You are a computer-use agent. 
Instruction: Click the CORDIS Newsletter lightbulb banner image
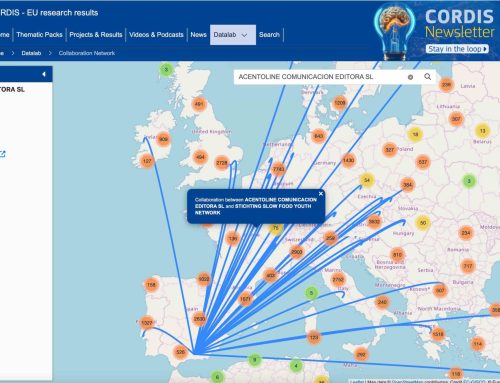pyautogui.click(x=395, y=32)
